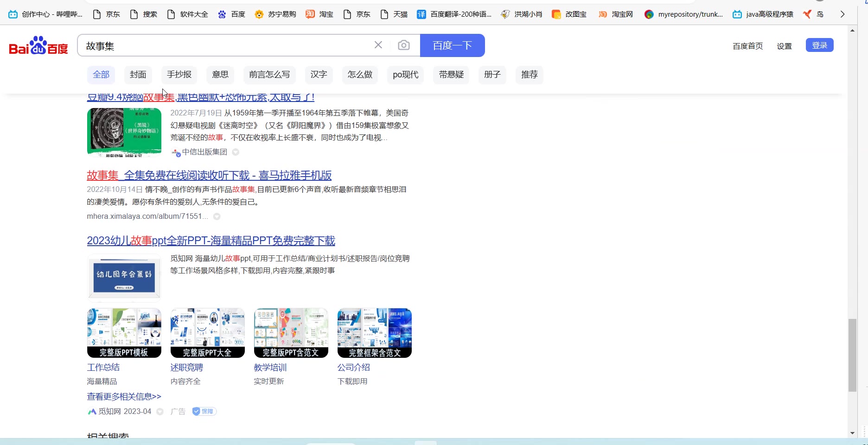Select the 推荐 filter tab
Image resolution: width=868 pixels, height=445 pixels.
[530, 75]
